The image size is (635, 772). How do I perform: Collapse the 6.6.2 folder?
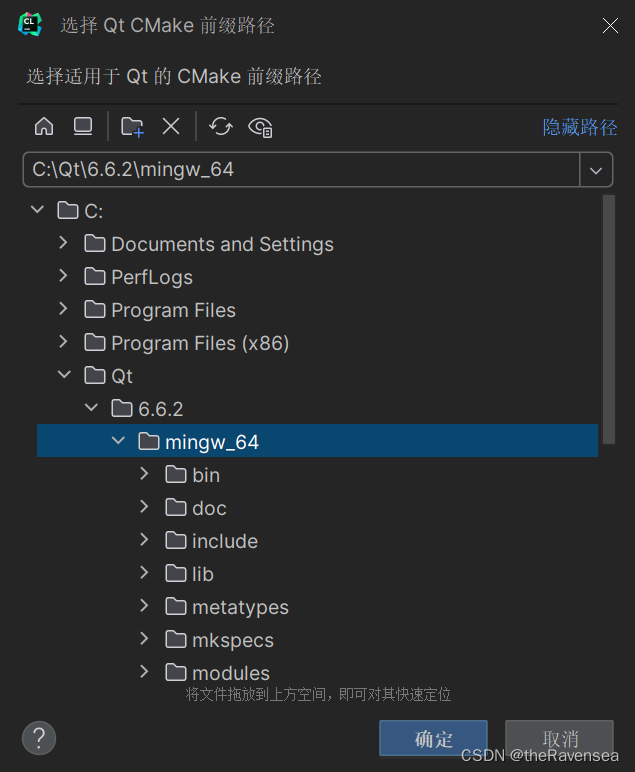92,408
